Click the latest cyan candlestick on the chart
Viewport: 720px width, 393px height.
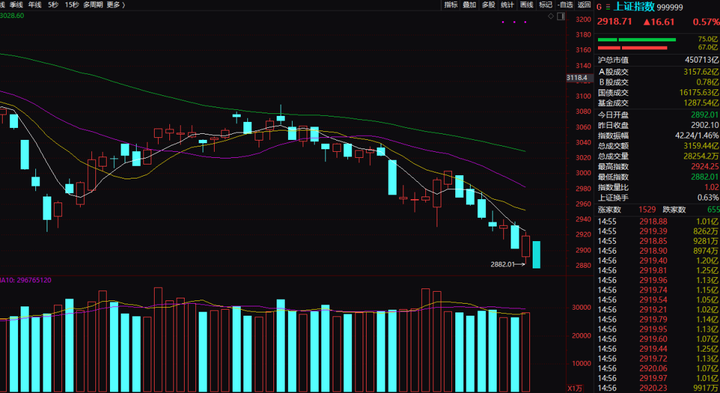click(536, 255)
